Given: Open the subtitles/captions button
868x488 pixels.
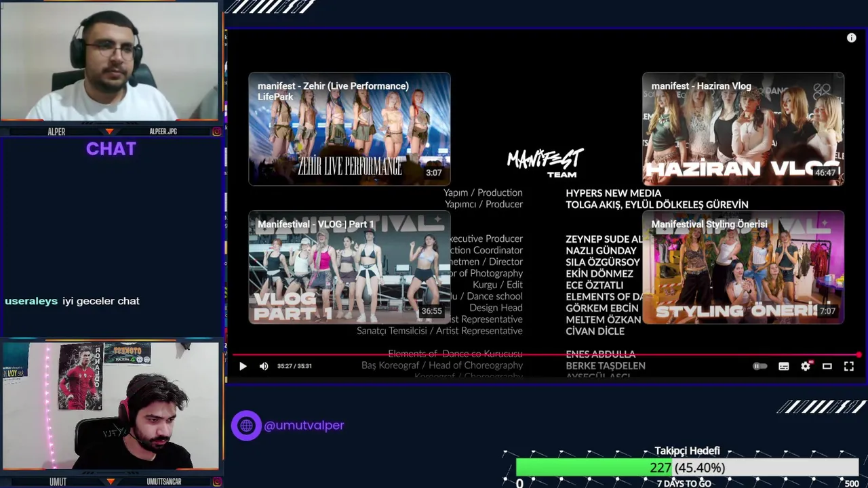Looking at the screenshot, I should click(x=784, y=366).
